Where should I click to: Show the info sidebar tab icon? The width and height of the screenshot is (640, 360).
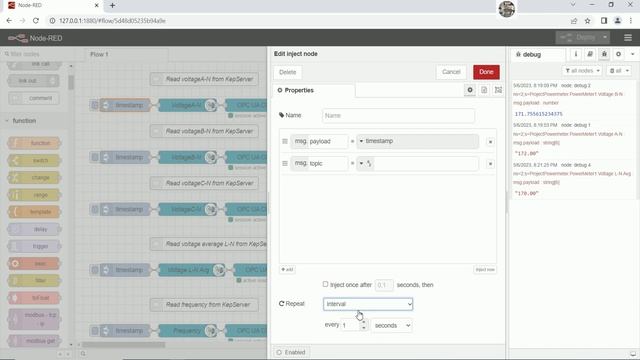click(x=576, y=54)
